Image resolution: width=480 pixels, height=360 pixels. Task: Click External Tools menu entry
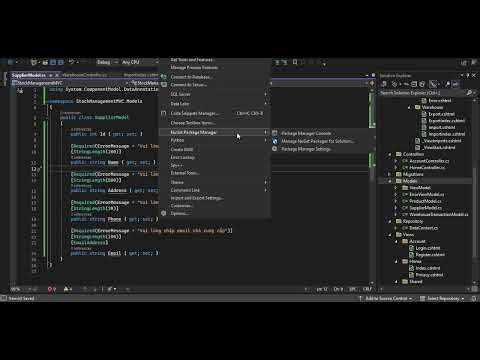pyautogui.click(x=185, y=173)
